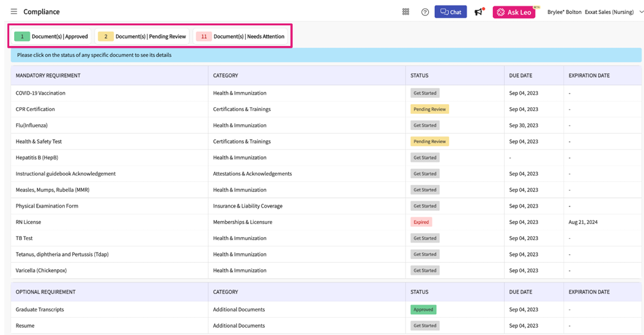Filter by Document(s) Approved
The width and height of the screenshot is (644, 335).
pyautogui.click(x=52, y=36)
